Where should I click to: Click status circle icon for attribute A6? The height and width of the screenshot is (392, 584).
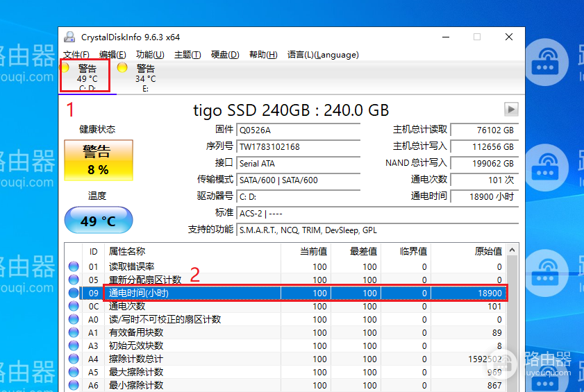pyautogui.click(x=74, y=385)
